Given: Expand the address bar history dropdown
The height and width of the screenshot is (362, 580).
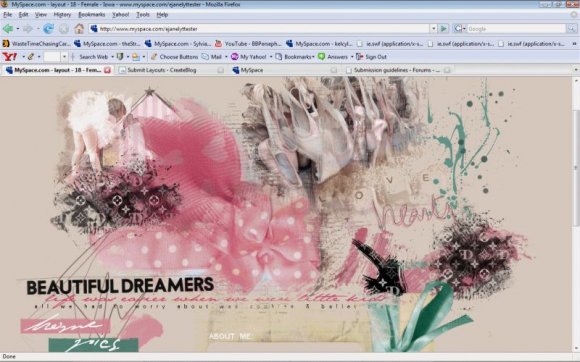Looking at the screenshot, I should click(x=433, y=28).
